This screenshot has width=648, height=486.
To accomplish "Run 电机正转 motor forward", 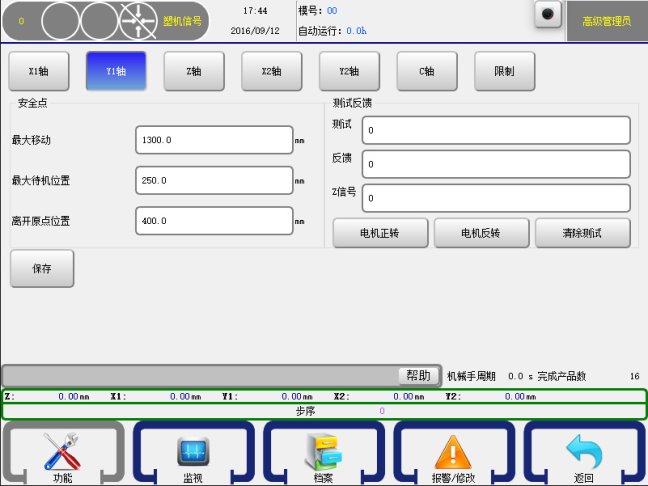I will pos(380,233).
